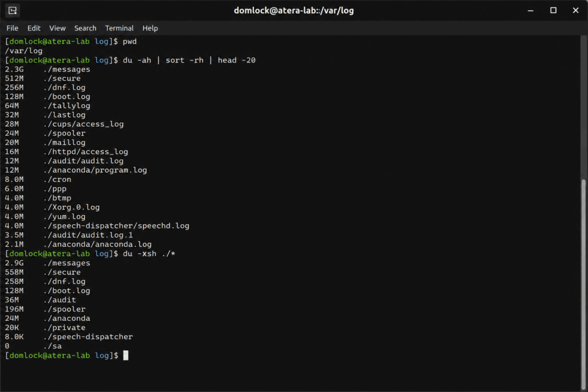
Task: Click the ./audit/audit.log.1 line
Action: pos(69,235)
